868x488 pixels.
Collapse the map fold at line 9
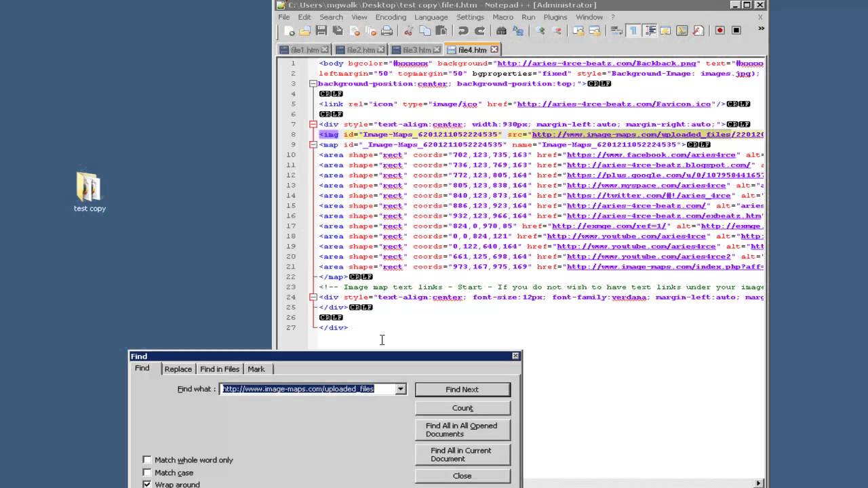click(313, 145)
